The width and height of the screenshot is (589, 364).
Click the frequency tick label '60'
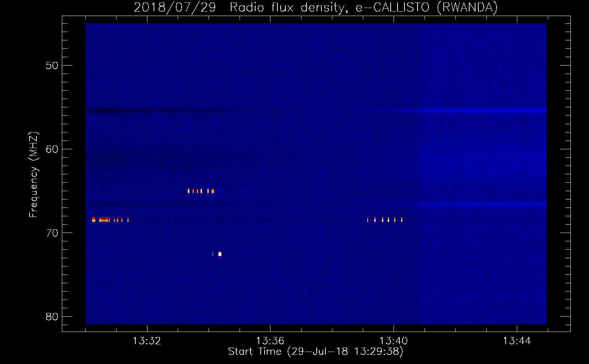(52, 149)
